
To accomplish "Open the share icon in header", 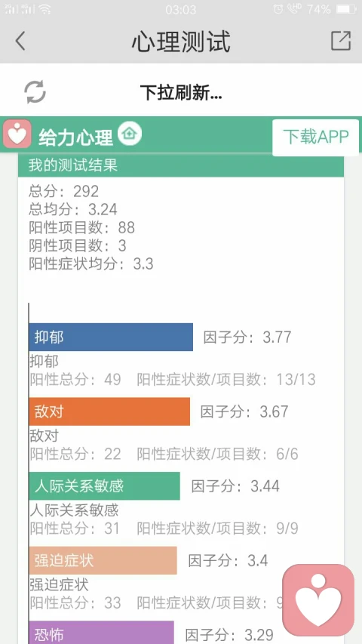I will 341,41.
